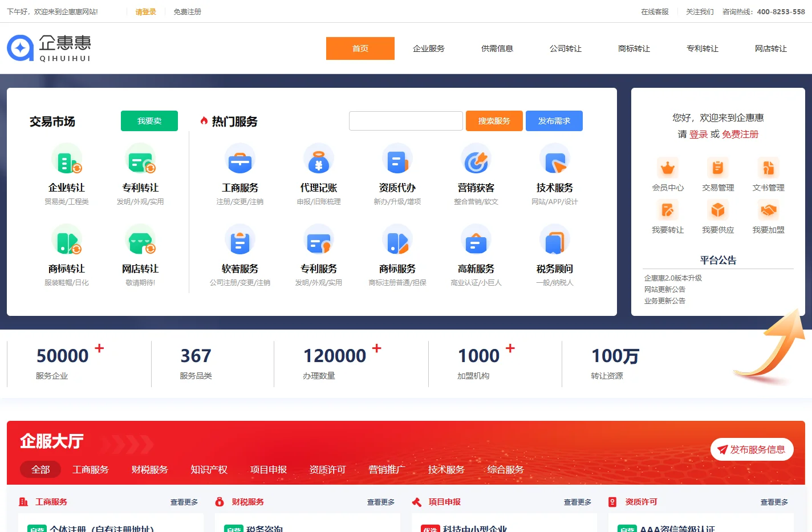Open 我要供应 box icon
812x532 pixels.
coord(718,210)
